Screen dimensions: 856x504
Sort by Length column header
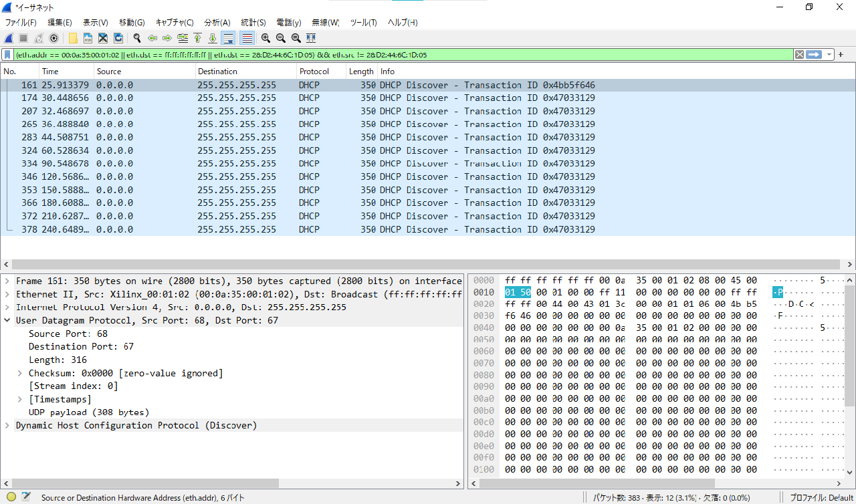362,72
